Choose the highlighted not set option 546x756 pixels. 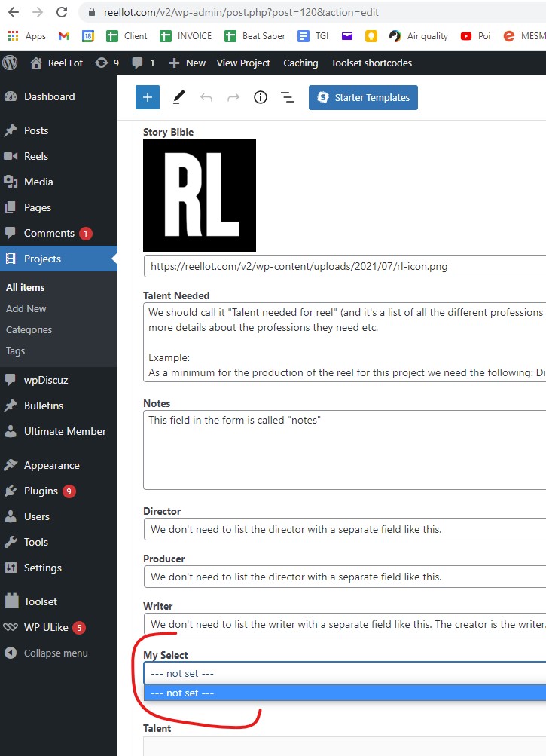345,693
